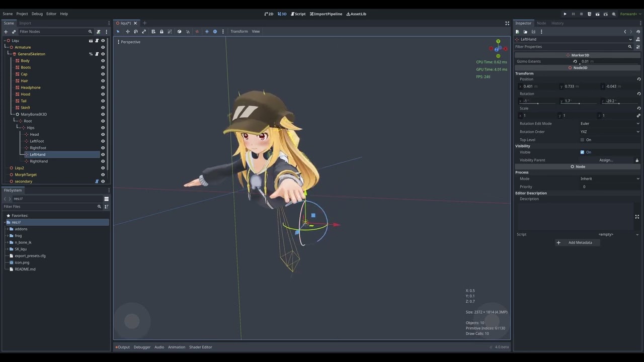Open the Shader Editor bottom panel
This screenshot has width=644, height=362.
201,347
